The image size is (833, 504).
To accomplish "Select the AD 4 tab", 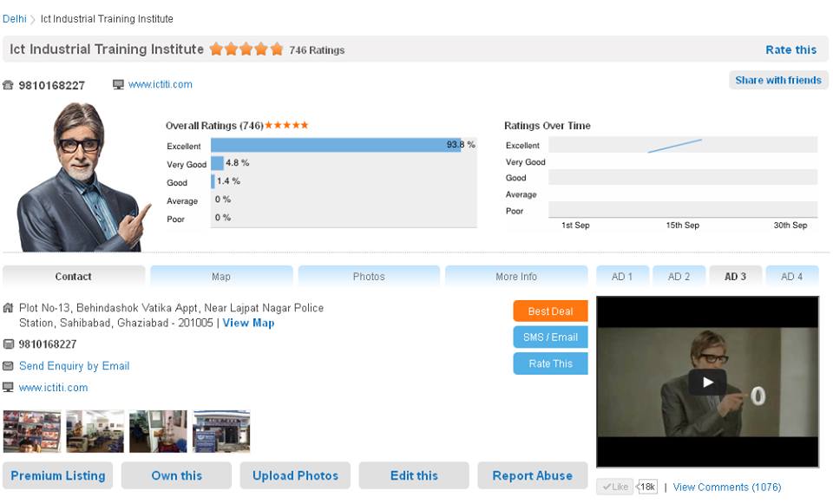I will click(x=792, y=276).
